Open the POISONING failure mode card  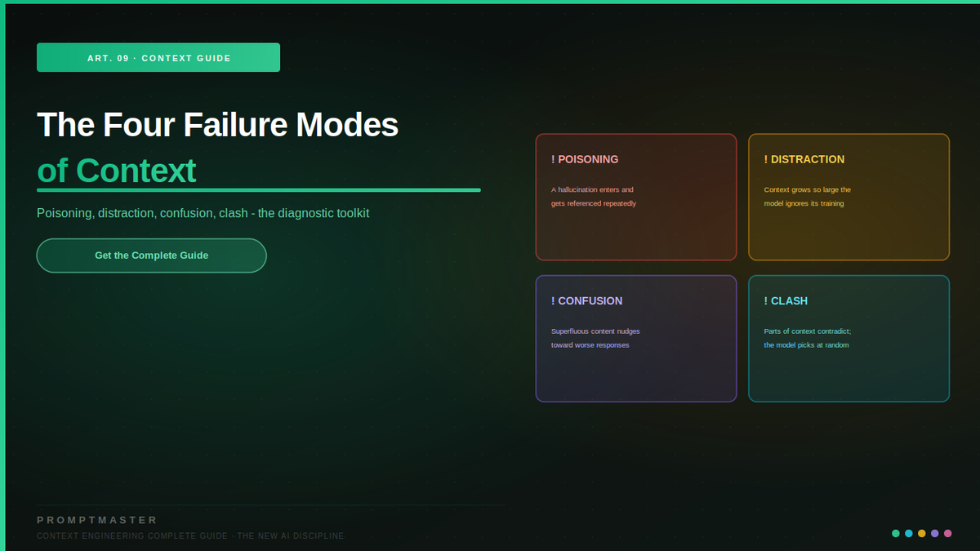pos(636,197)
